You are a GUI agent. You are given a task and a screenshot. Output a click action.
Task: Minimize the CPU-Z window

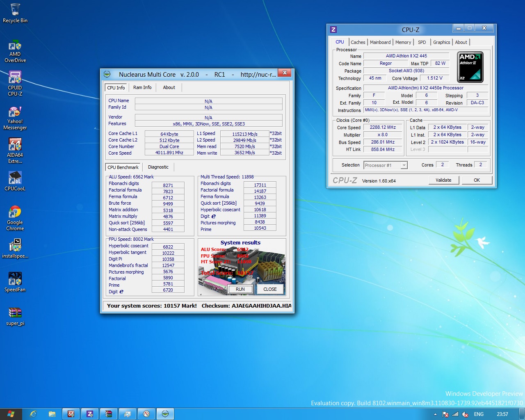tap(458, 28)
